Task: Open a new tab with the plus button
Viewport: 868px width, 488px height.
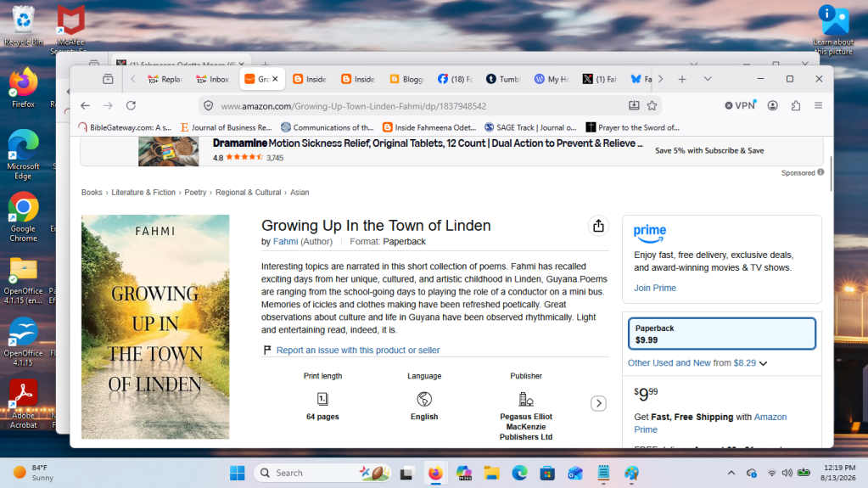Action: pyautogui.click(x=682, y=79)
